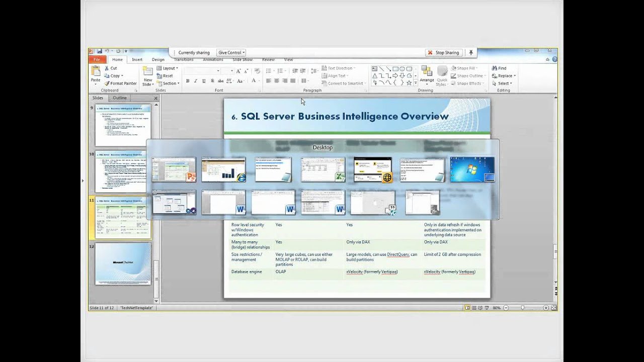Toggle Underline formatting
This screenshot has height=362, width=644.
[x=204, y=81]
